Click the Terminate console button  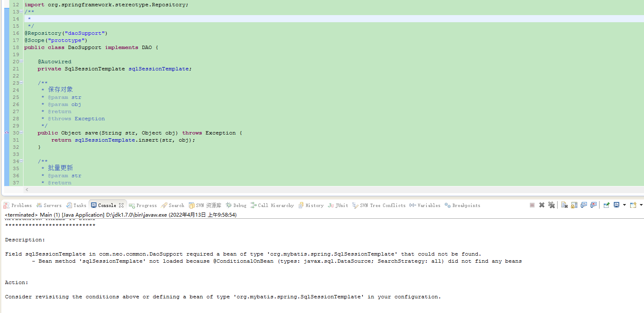[x=532, y=205]
